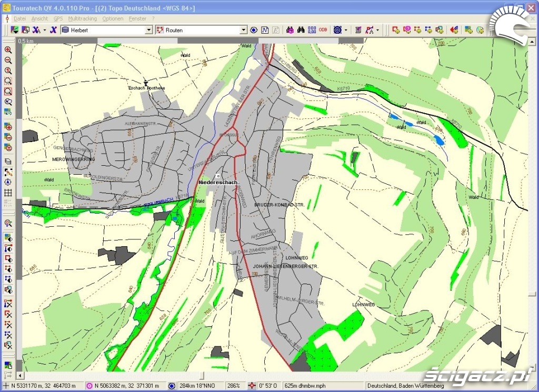Click the previous zoom magnifier with arrow
Screen dimensions: 539x392
click(8, 102)
